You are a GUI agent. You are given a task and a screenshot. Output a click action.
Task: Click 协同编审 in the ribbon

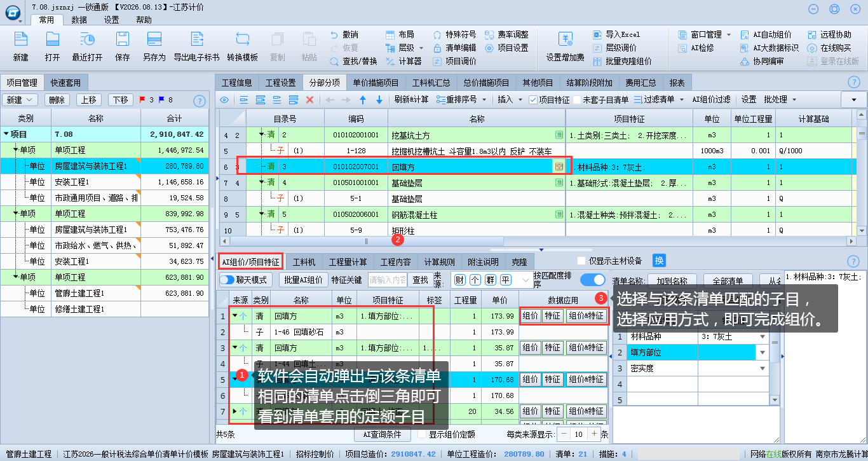[x=762, y=61]
